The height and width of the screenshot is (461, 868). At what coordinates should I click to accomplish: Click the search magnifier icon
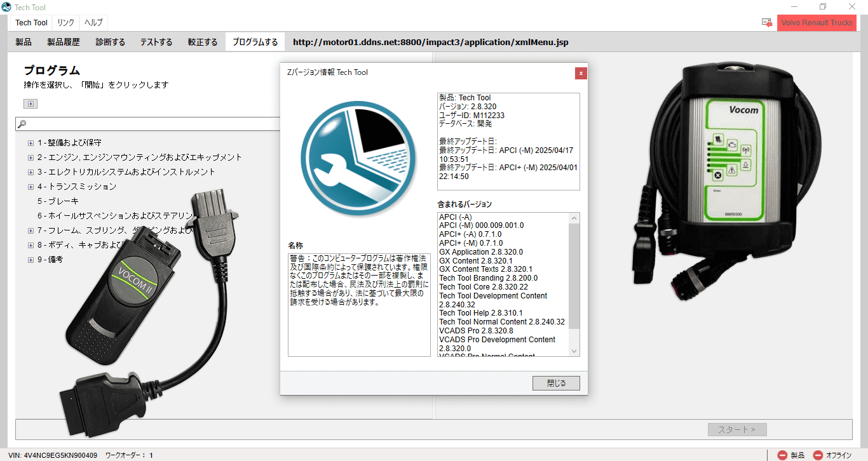point(22,124)
